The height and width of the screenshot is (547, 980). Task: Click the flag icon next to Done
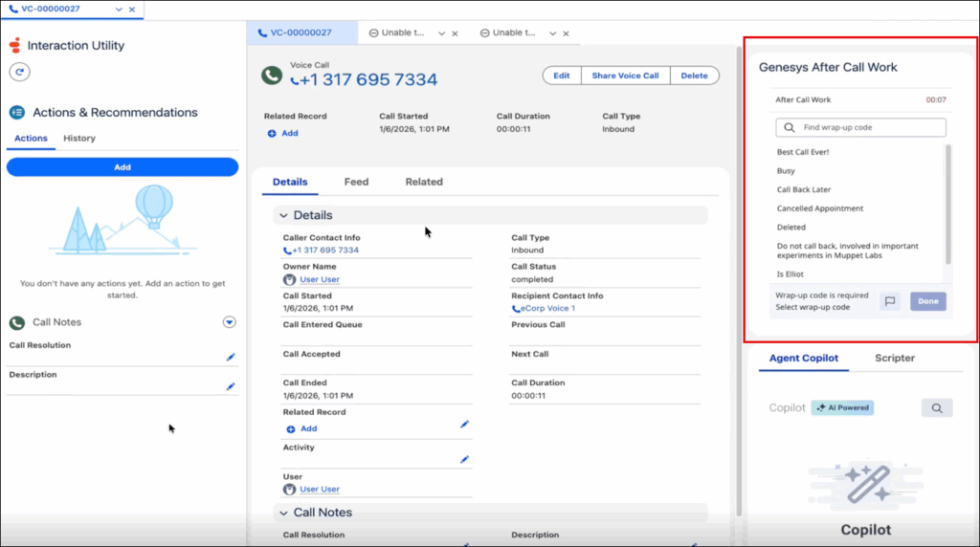pos(890,301)
